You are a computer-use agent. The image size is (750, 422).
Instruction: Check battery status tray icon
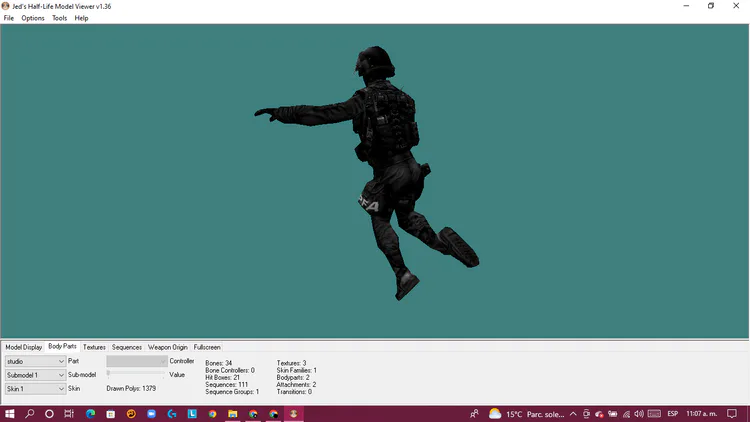point(613,414)
